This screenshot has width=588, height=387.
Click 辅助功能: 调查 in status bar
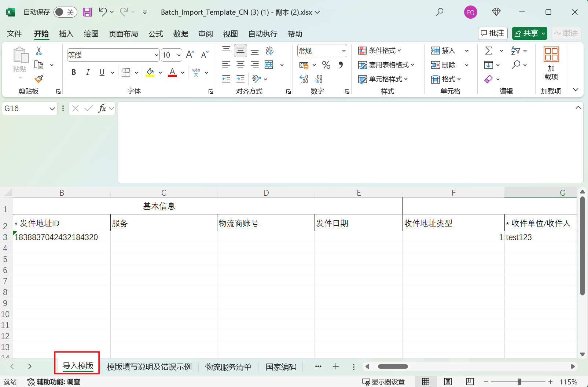[54, 382]
